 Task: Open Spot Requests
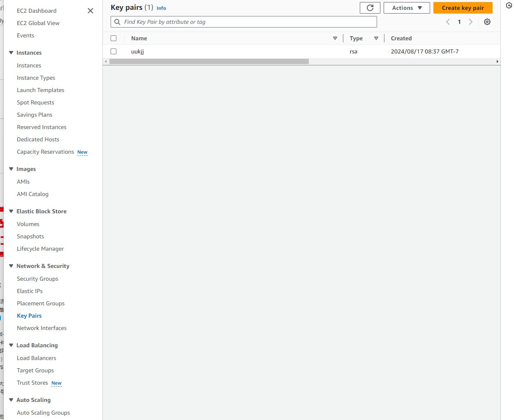35,102
